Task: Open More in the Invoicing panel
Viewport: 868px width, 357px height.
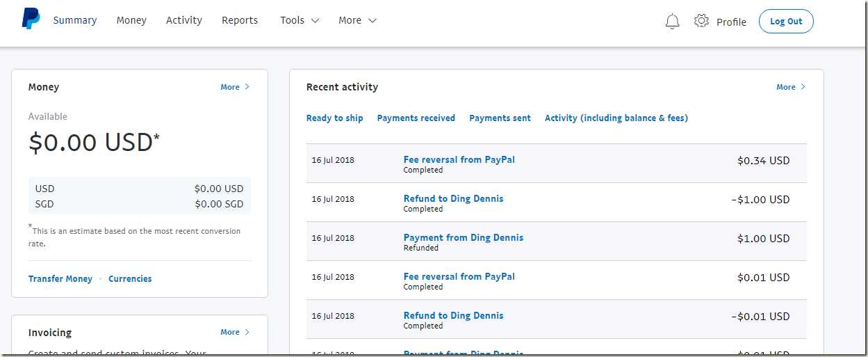Action: (235, 332)
